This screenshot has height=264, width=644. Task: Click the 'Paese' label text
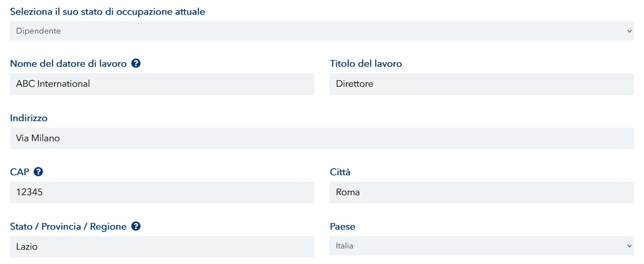coord(342,227)
